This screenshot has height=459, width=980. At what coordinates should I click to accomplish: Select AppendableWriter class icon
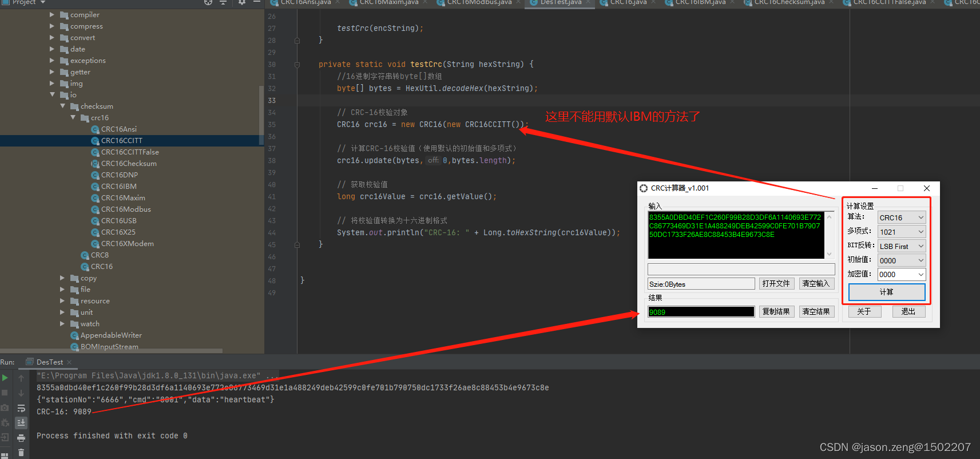[74, 335]
